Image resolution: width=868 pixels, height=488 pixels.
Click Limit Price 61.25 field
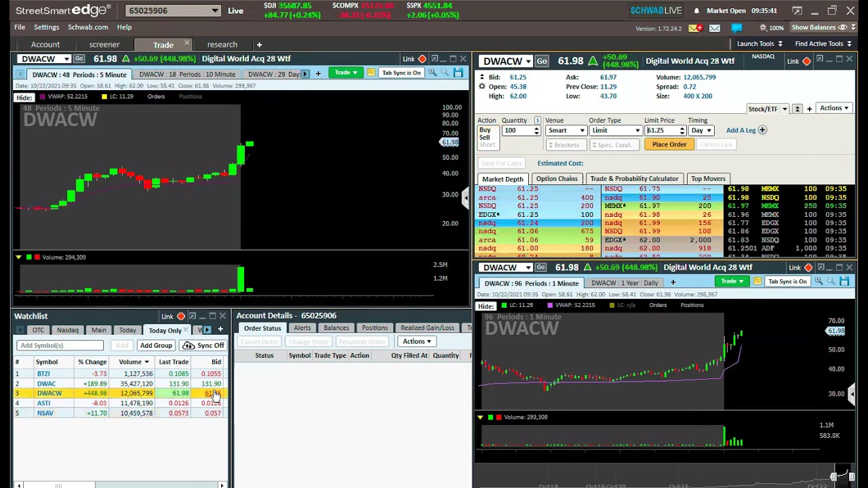point(662,130)
